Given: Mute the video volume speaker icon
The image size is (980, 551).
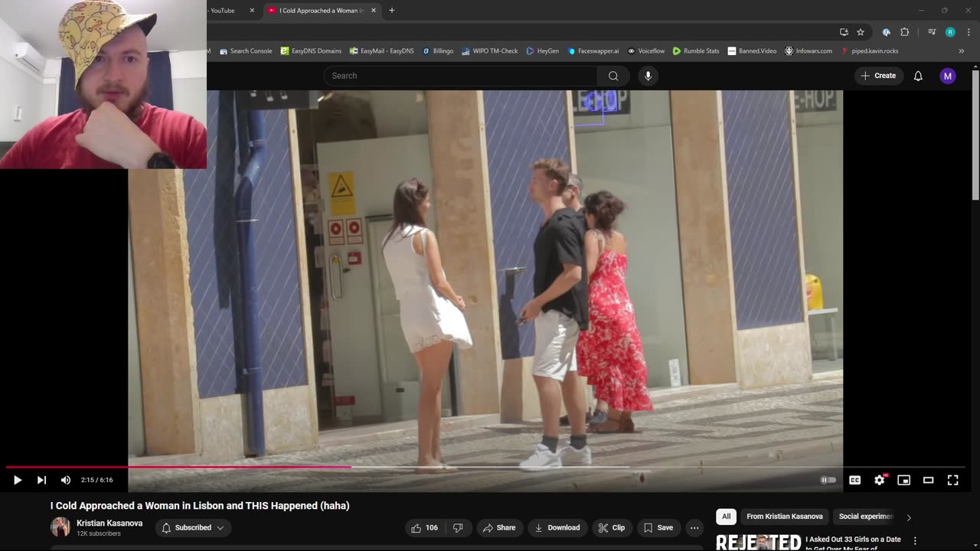Looking at the screenshot, I should tap(66, 480).
